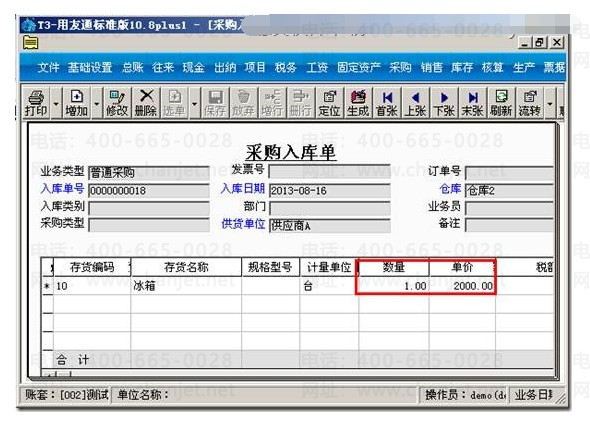Open the 税务 menu
This screenshot has width=590, height=423.
(x=286, y=67)
